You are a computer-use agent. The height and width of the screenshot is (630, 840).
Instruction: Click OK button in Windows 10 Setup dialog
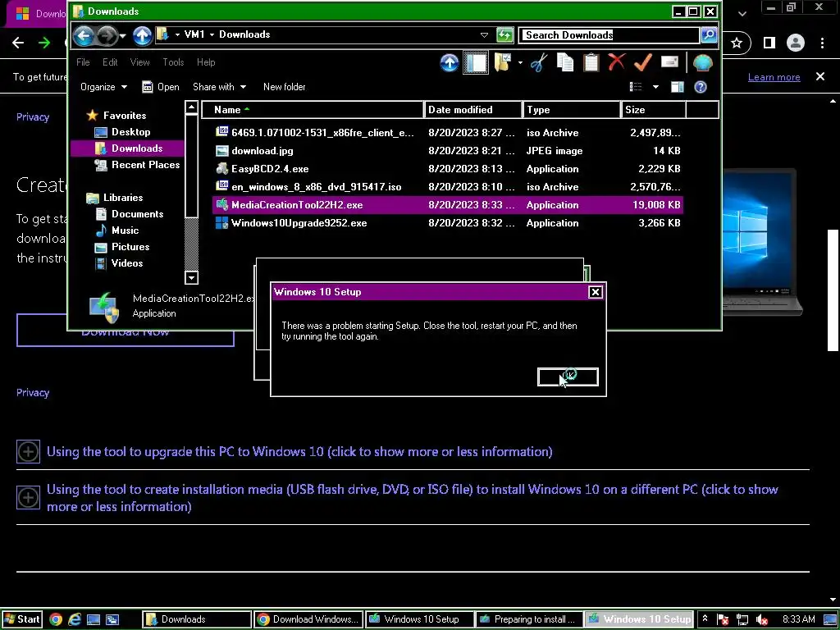pyautogui.click(x=568, y=377)
